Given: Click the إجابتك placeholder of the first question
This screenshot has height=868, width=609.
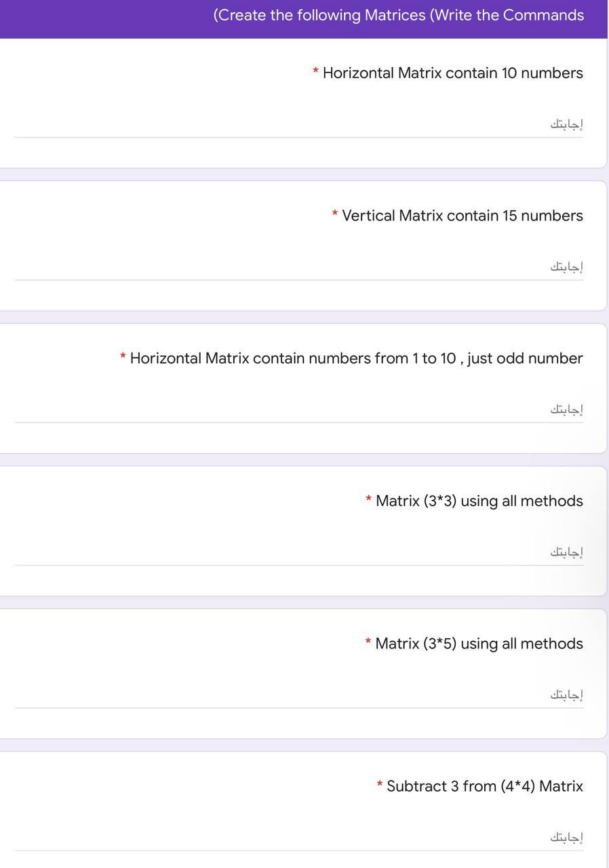Looking at the screenshot, I should pos(567,123).
